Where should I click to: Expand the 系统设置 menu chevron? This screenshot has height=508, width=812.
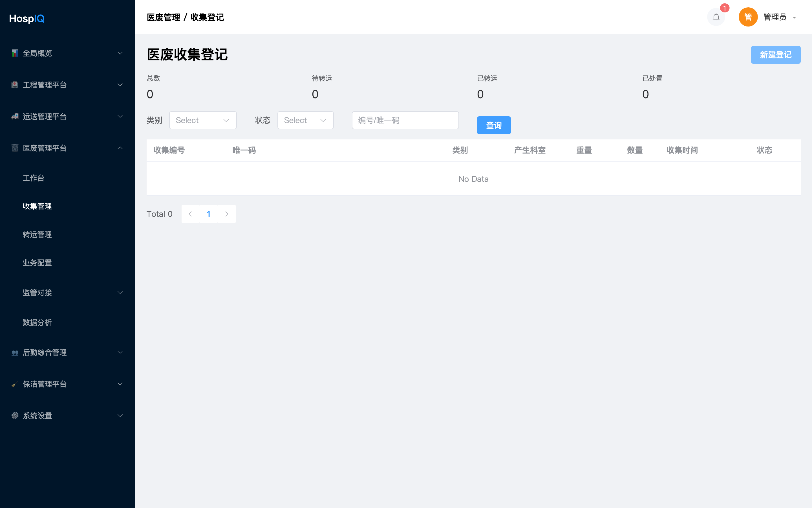(x=120, y=415)
